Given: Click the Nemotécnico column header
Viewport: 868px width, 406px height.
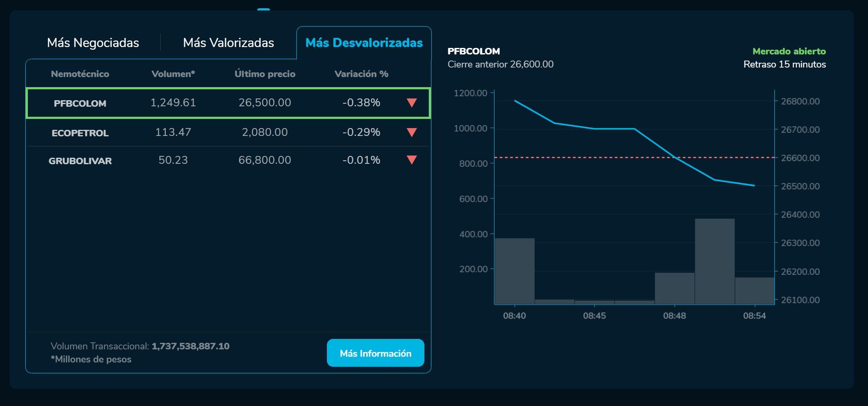Looking at the screenshot, I should [x=80, y=74].
